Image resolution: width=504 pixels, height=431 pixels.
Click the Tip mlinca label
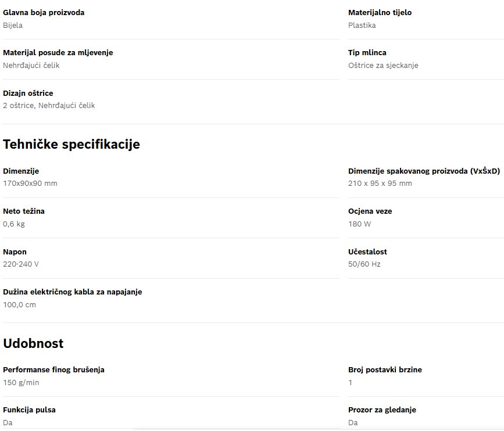pos(367,53)
